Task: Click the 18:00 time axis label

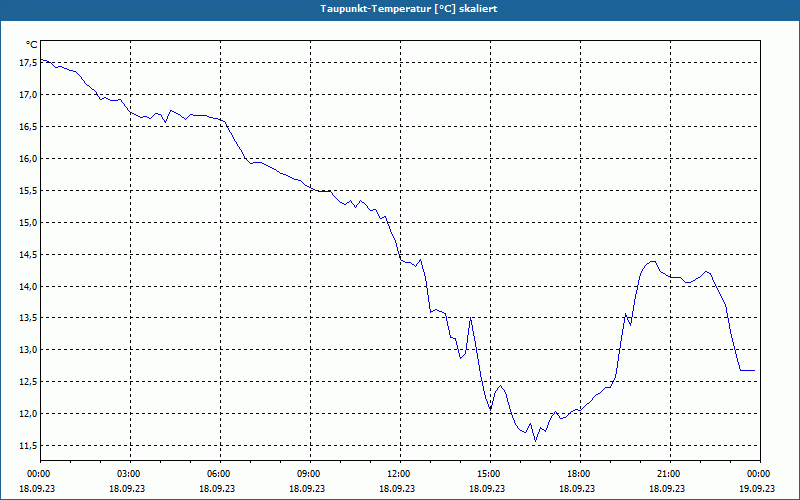Action: [580, 474]
